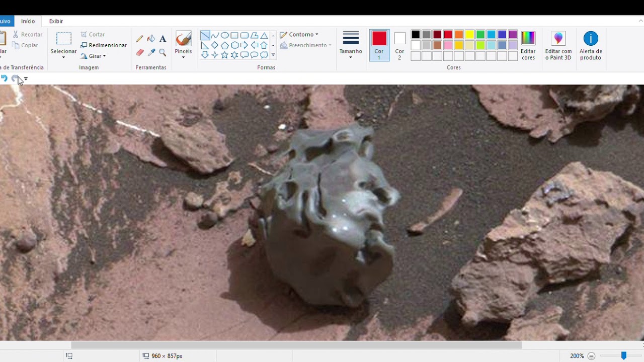Pick the Rounded rectangular callout shape
644x362 pixels.
click(244, 55)
